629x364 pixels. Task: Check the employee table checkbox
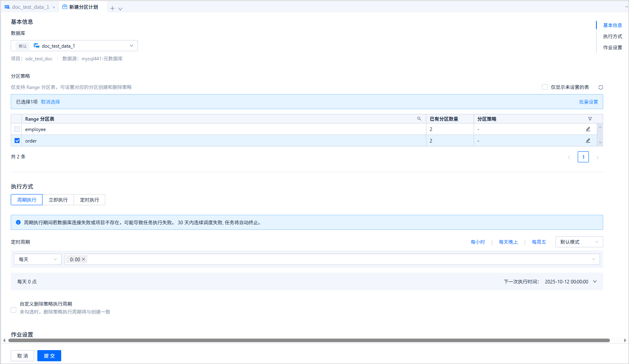pyautogui.click(x=17, y=129)
